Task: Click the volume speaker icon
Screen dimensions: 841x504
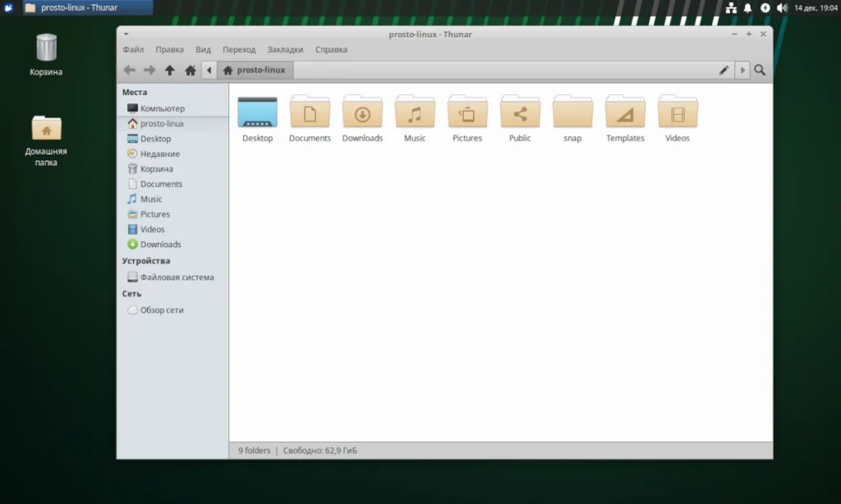Action: coord(782,7)
